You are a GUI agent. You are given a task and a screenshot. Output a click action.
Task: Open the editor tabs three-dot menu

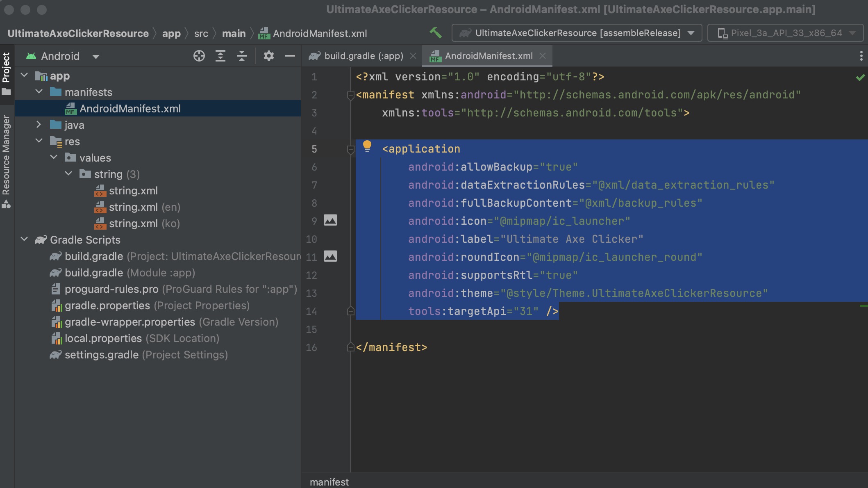[x=861, y=56]
